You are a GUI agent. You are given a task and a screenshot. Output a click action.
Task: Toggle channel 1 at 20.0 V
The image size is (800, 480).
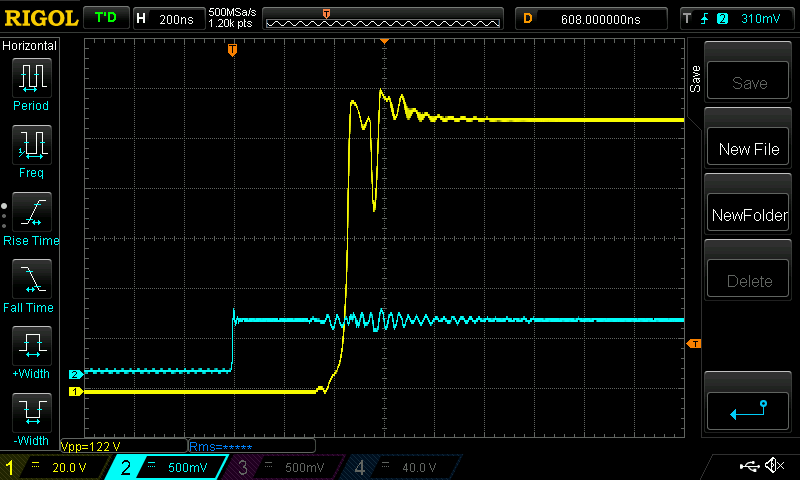[x=52, y=467]
